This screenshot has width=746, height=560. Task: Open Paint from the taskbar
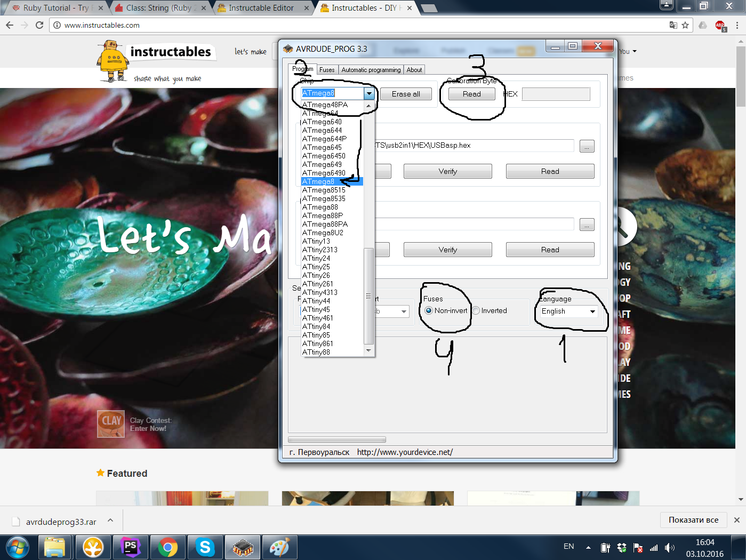click(x=279, y=548)
